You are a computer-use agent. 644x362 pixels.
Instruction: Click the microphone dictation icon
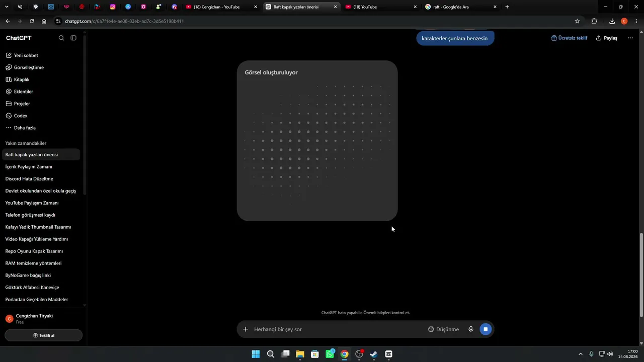coord(471,329)
